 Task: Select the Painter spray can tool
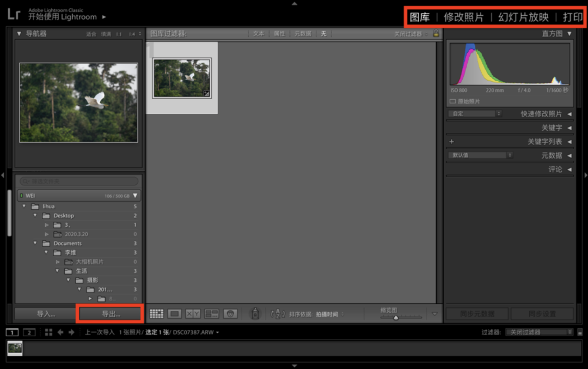pyautogui.click(x=254, y=314)
